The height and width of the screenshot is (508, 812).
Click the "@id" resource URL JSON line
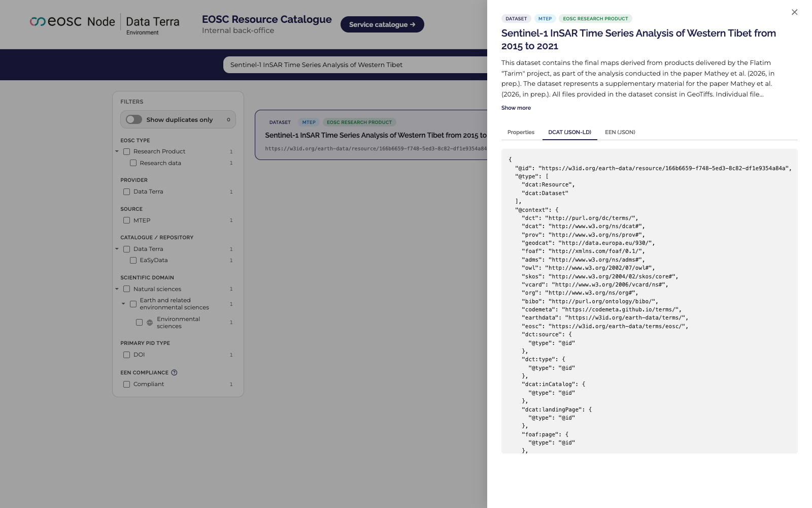click(x=653, y=168)
